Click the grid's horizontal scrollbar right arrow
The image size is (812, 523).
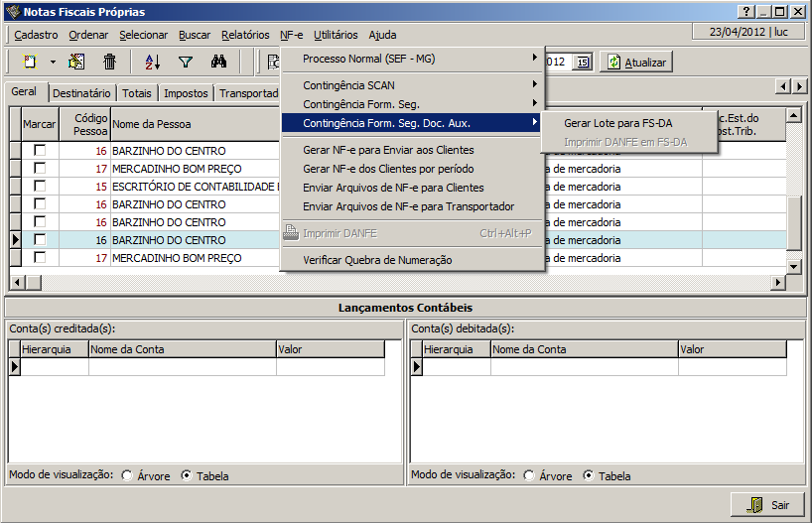coord(777,283)
